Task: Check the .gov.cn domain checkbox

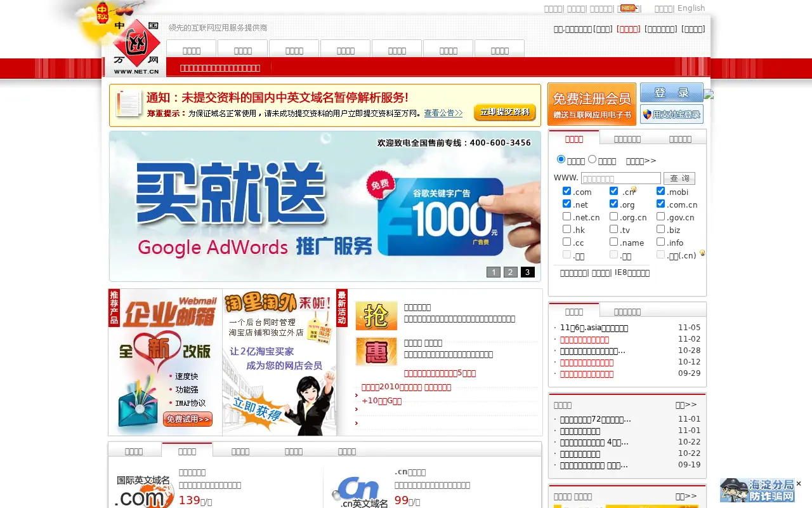Action: pyautogui.click(x=660, y=217)
